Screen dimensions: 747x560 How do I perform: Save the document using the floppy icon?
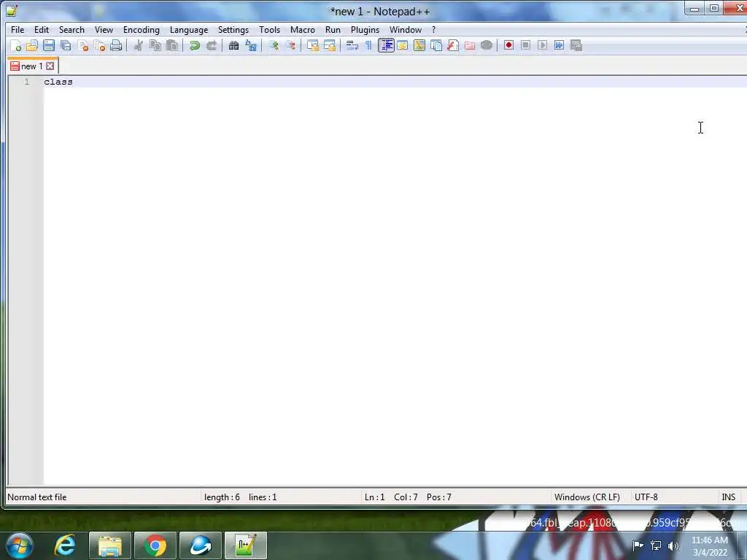point(49,46)
